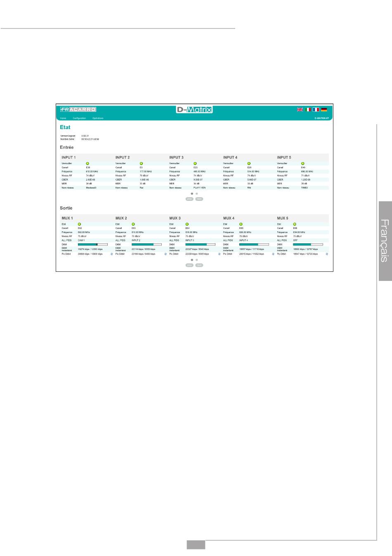Click the Entrée section heading
The height and width of the screenshot is (556, 392).
pos(67,147)
